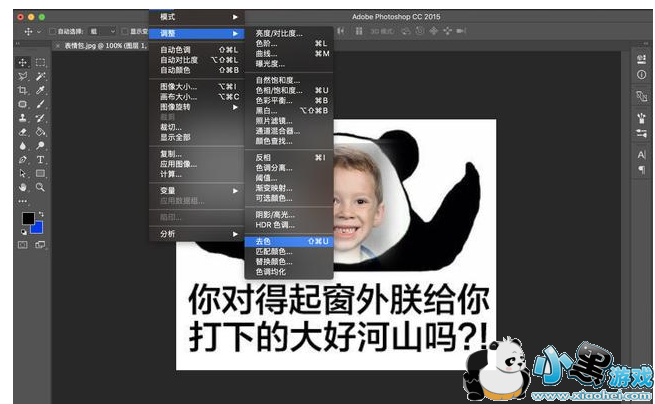Open the 组 auto-select target dropdown

(103, 31)
